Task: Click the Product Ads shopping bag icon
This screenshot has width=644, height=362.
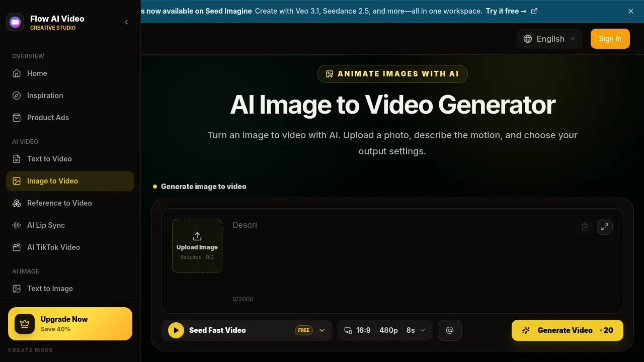Action: click(17, 118)
